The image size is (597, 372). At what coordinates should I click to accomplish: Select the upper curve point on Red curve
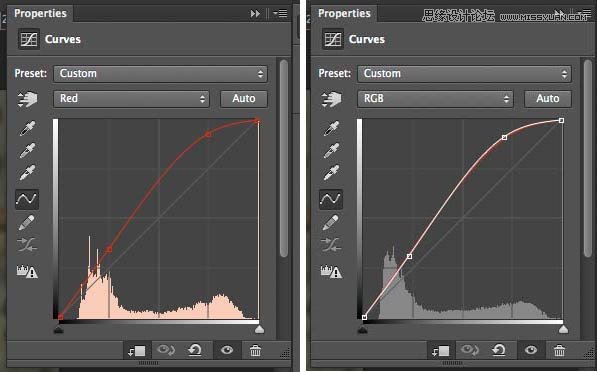(208, 134)
